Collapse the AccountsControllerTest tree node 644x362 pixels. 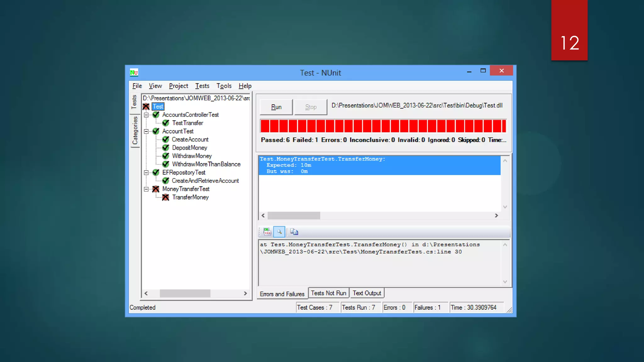pyautogui.click(x=146, y=115)
